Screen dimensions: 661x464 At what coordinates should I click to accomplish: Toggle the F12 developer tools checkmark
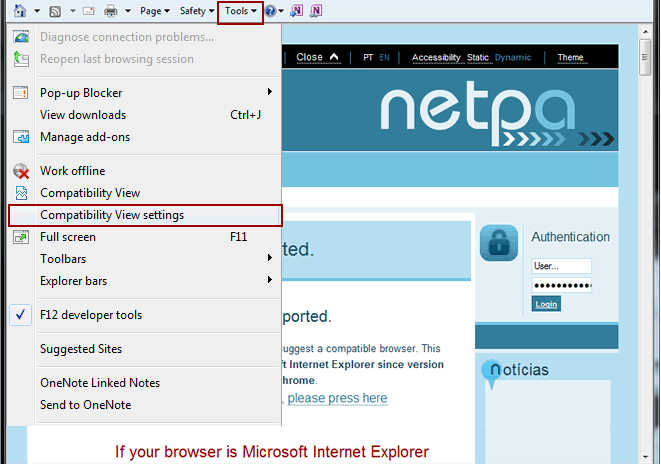(x=21, y=315)
